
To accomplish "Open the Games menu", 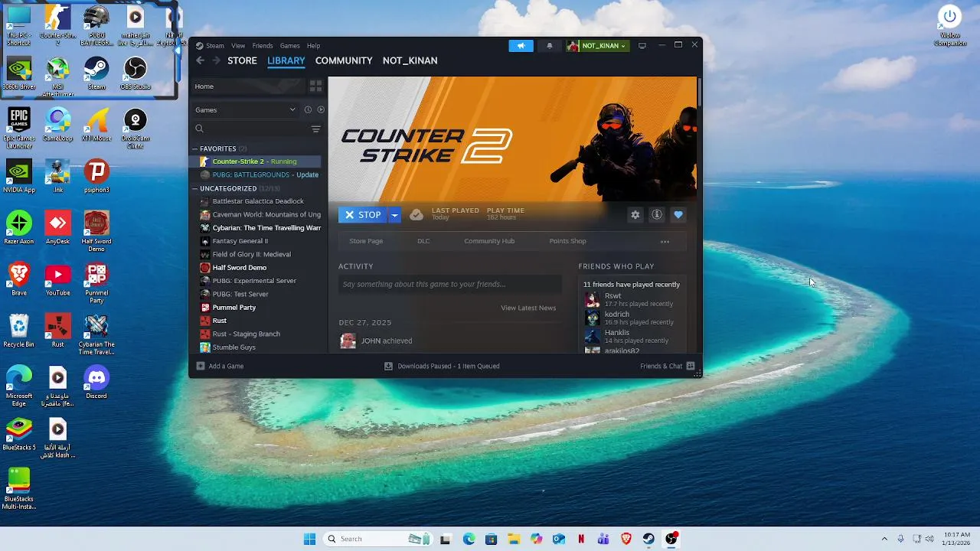I will tap(289, 46).
